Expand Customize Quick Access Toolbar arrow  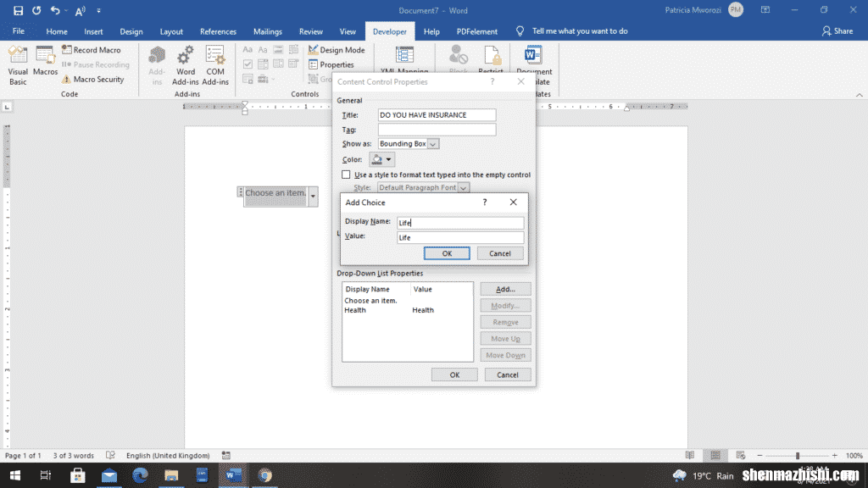pyautogui.click(x=98, y=10)
